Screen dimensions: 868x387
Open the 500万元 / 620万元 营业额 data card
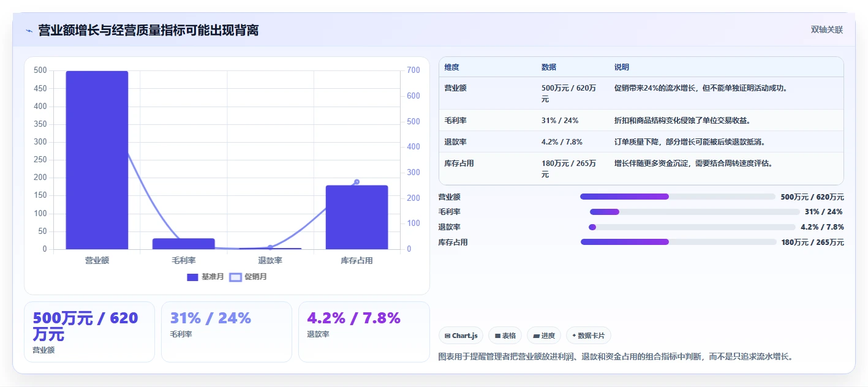(89, 332)
